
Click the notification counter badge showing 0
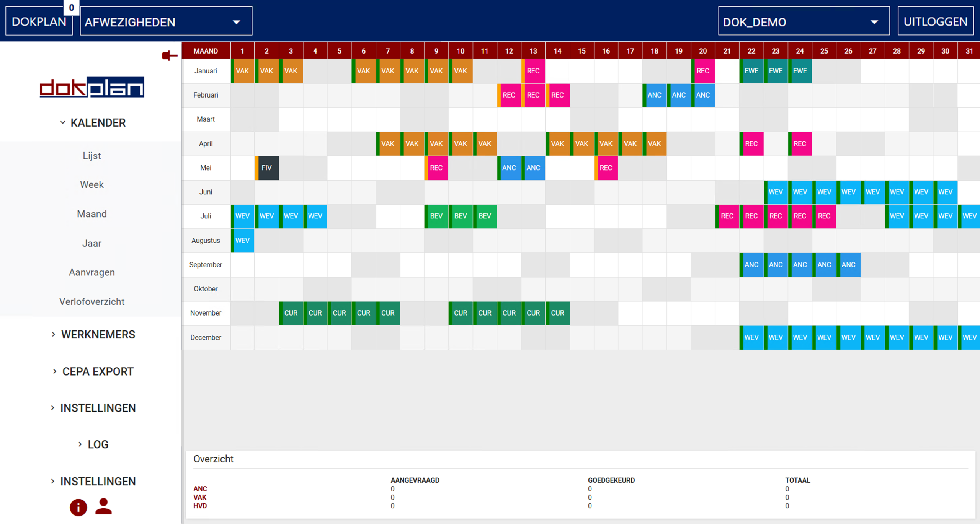coord(71,8)
